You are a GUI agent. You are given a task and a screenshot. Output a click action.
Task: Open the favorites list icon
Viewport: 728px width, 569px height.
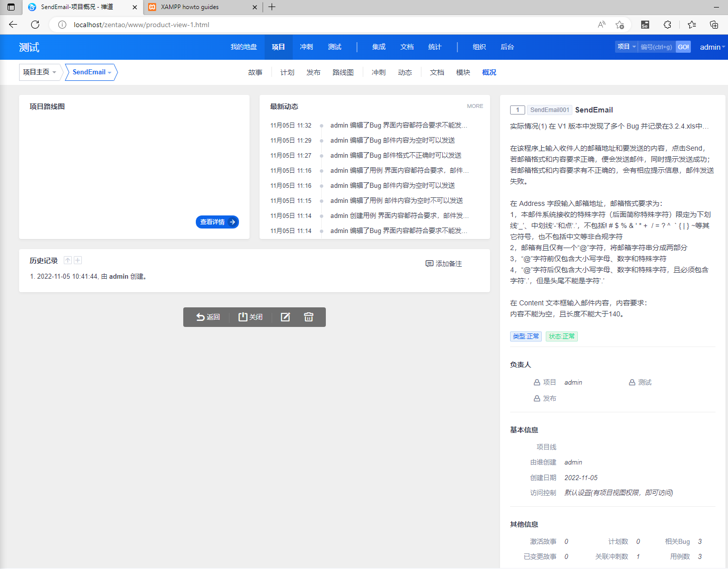tap(692, 25)
